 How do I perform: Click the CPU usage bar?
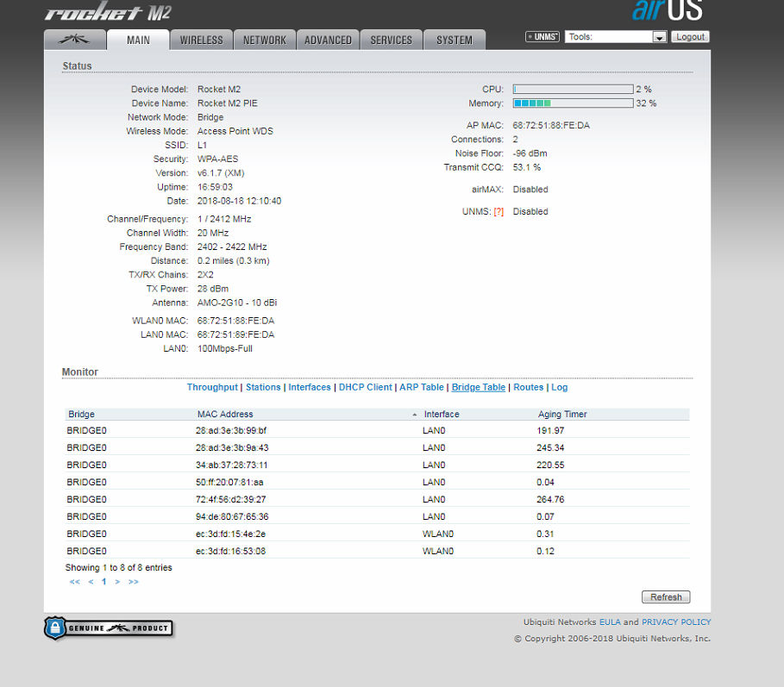[x=573, y=89]
